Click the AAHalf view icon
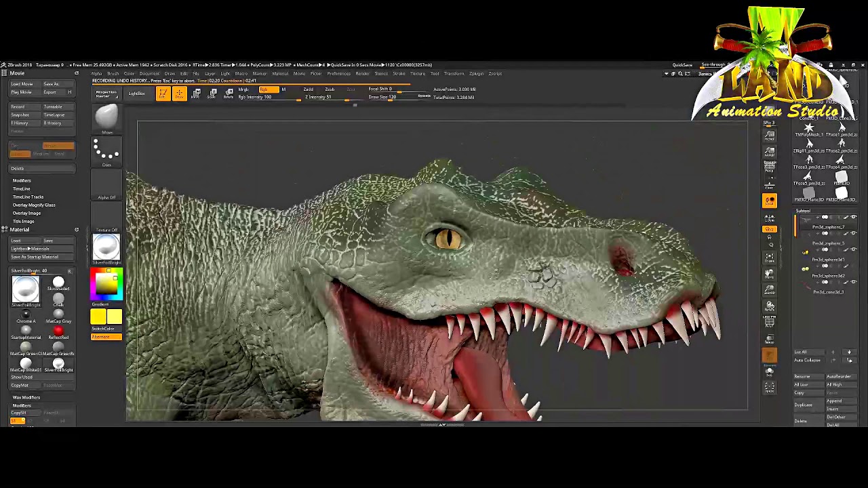Viewport: 868px width, 488px height. [770, 152]
